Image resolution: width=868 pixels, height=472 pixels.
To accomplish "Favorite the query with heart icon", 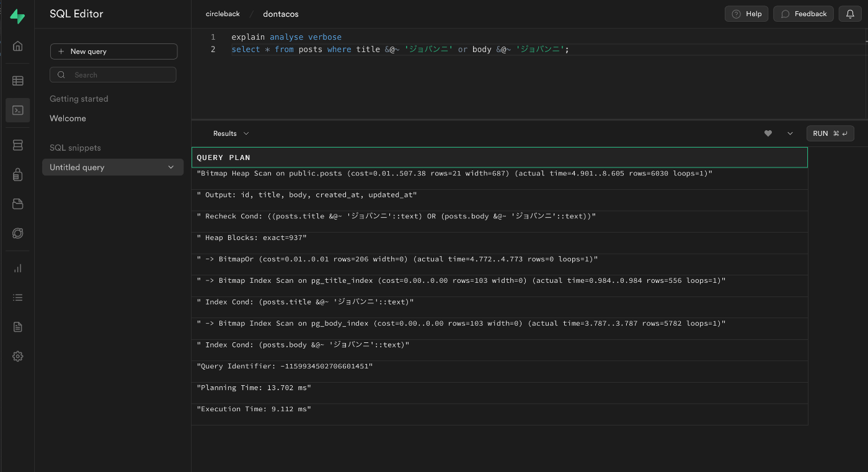I will pyautogui.click(x=768, y=133).
